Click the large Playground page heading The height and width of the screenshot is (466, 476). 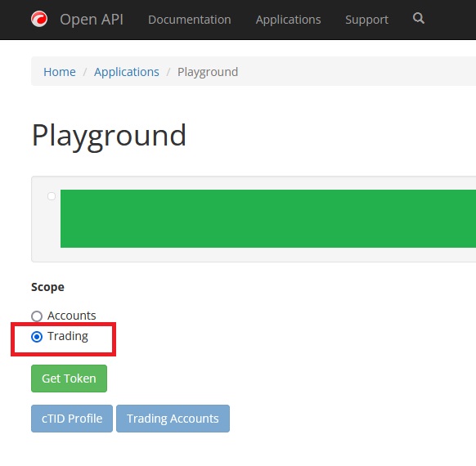pos(109,136)
